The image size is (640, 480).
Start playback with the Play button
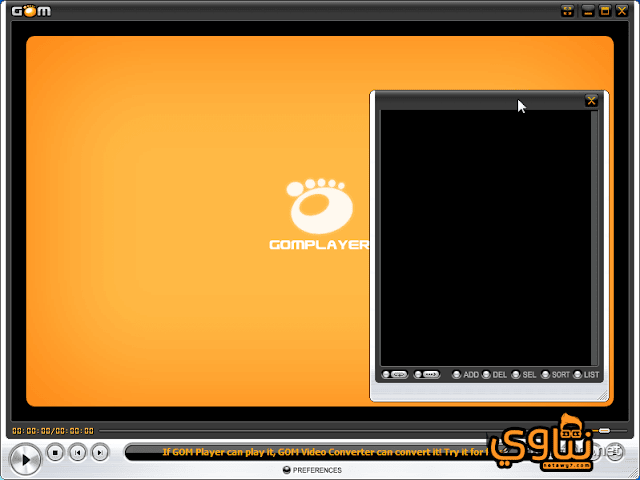pos(25,460)
